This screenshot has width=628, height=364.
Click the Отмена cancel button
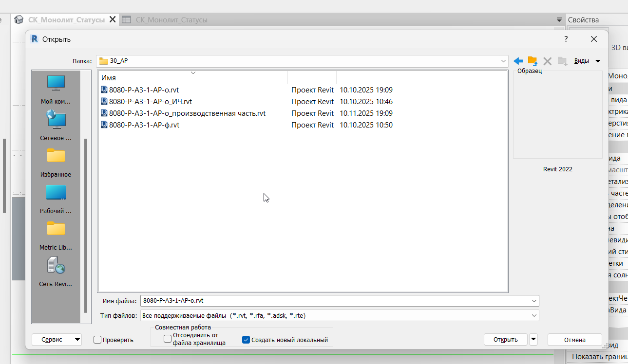click(575, 340)
